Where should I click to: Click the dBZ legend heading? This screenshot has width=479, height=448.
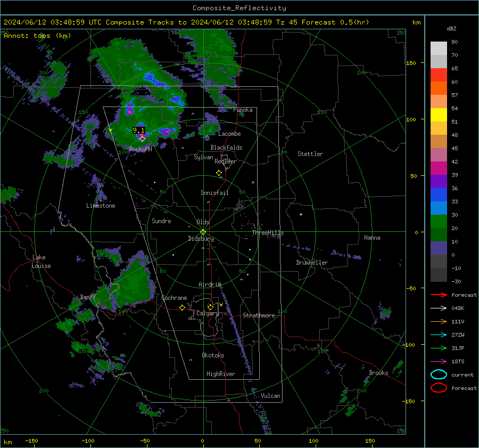[451, 28]
